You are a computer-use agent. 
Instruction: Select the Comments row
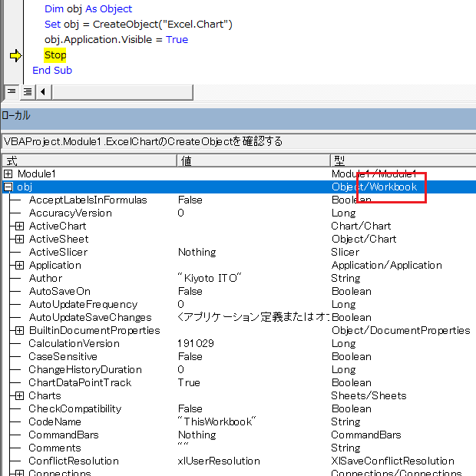(240, 448)
